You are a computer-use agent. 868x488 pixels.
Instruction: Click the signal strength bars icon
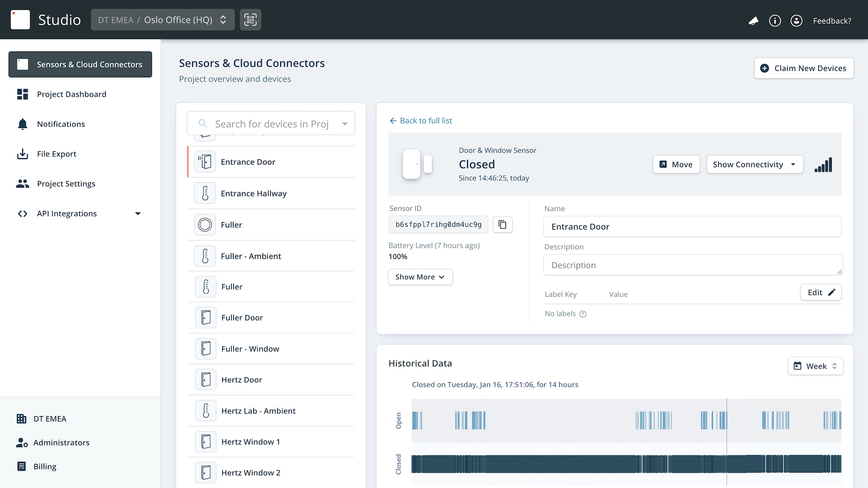[823, 165]
